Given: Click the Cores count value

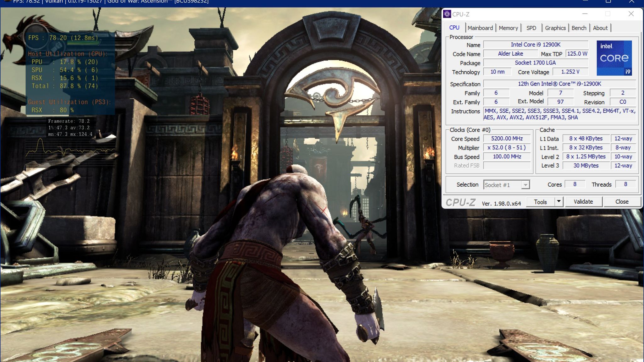Looking at the screenshot, I should click(575, 184).
